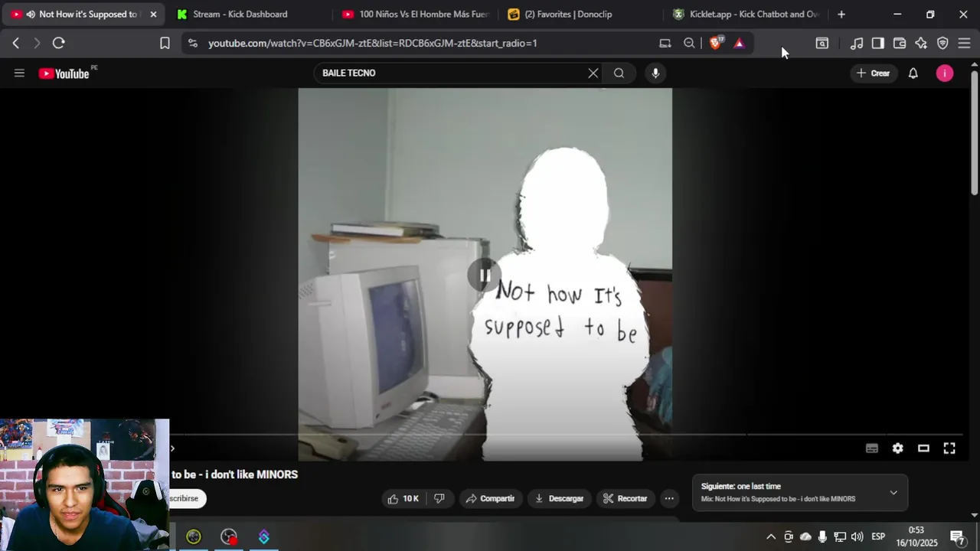Screen dimensions: 980x551
Task: Expand the Siguiente mix playlist panel
Action: [x=893, y=493]
